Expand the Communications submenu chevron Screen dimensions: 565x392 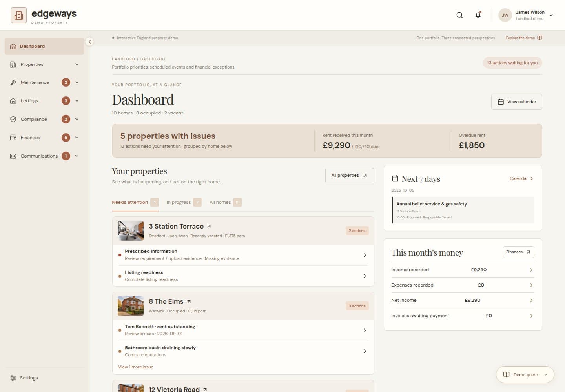click(77, 156)
